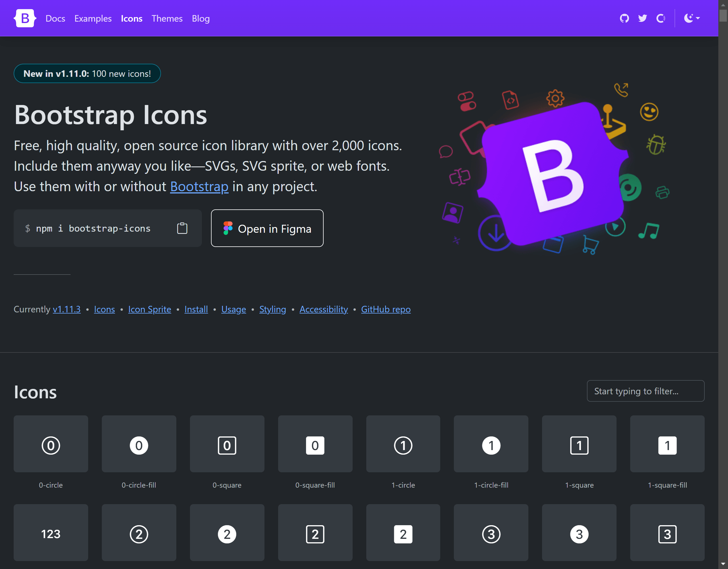Viewport: 728px width, 569px height.
Task: Open the Twitter icon link
Action: (642, 18)
